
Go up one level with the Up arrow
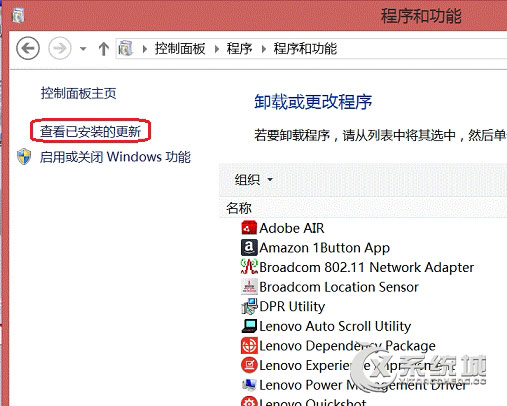[x=104, y=49]
